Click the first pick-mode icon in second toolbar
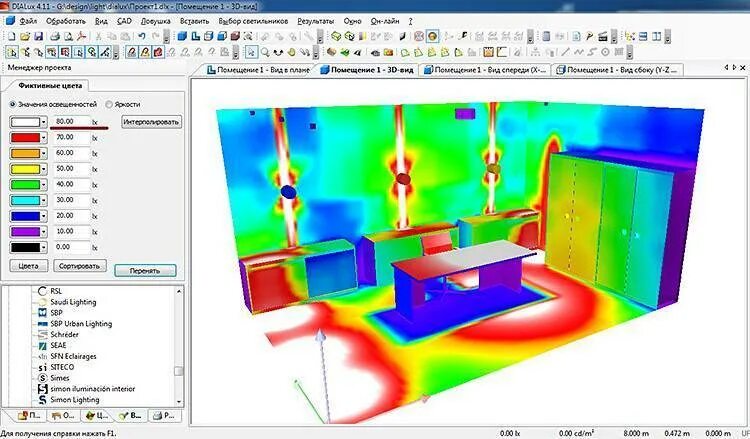750x439 pixels. coord(11,52)
